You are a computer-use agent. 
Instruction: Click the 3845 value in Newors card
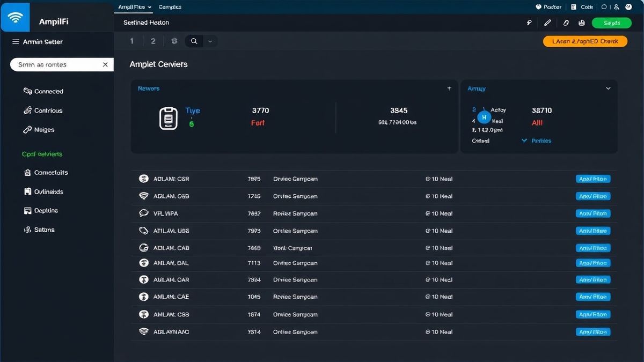pyautogui.click(x=399, y=110)
